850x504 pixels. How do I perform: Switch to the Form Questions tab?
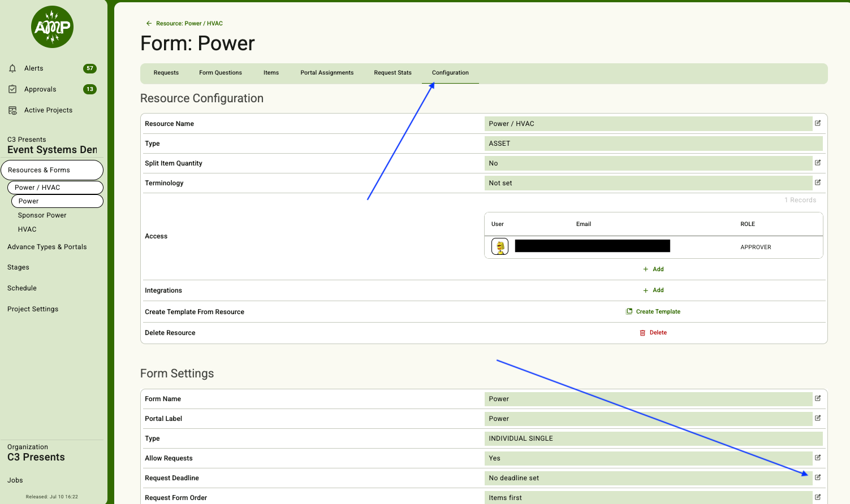tap(221, 73)
